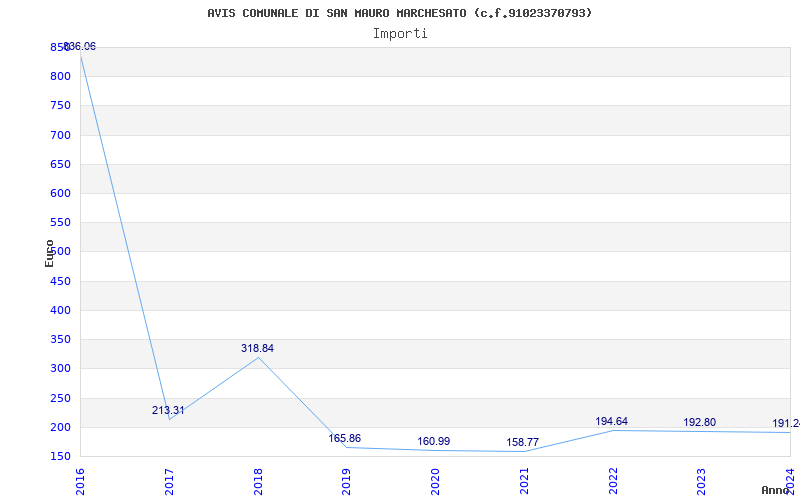800x500 pixels.
Task: Click the y-axis value 700
Action: [x=60, y=135]
